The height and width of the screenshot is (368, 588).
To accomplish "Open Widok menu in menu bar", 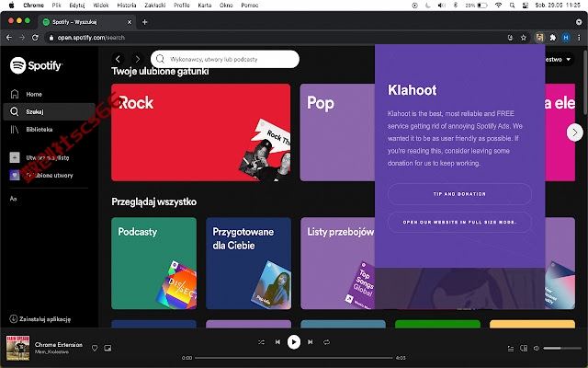I will pos(101,6).
